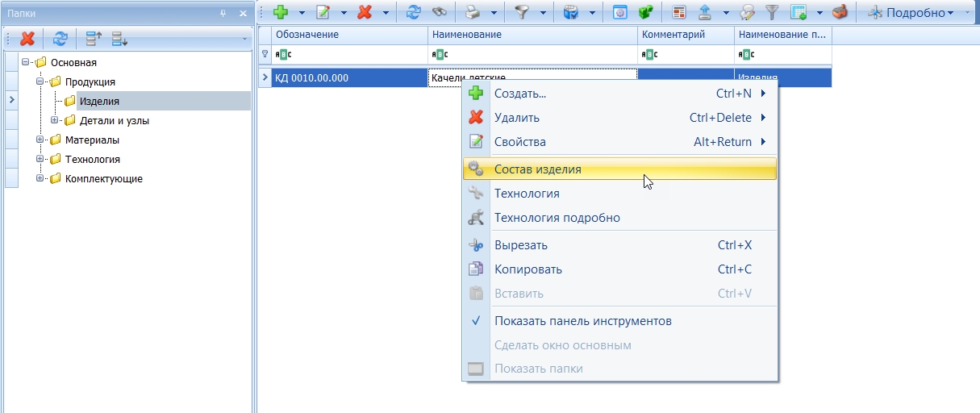The width and height of the screenshot is (980, 413).
Task: Open the dropdown arrow beside the edit notepad icon
Action: pos(344,13)
